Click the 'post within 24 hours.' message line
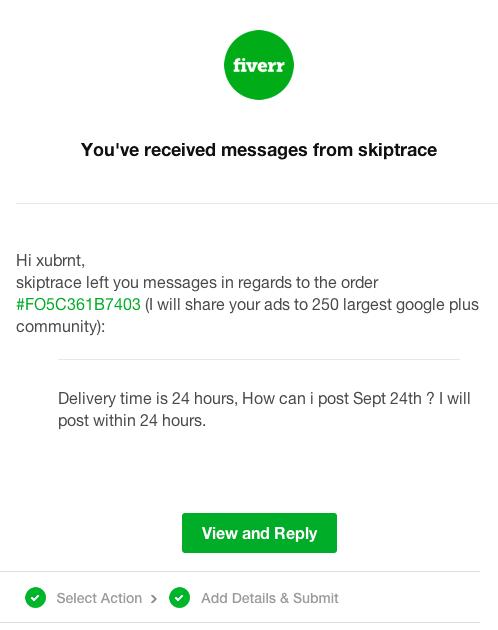The width and height of the screenshot is (498, 630). 132,421
